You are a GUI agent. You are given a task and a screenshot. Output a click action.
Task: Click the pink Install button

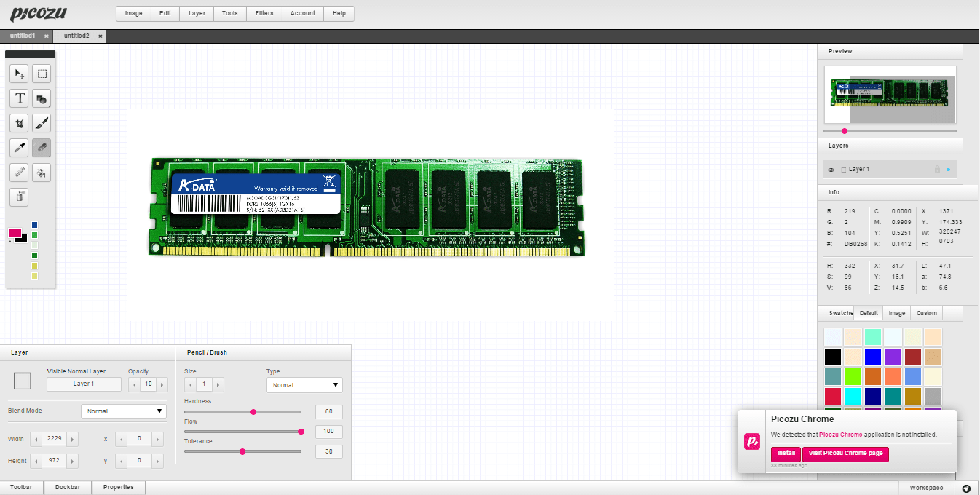tap(786, 454)
